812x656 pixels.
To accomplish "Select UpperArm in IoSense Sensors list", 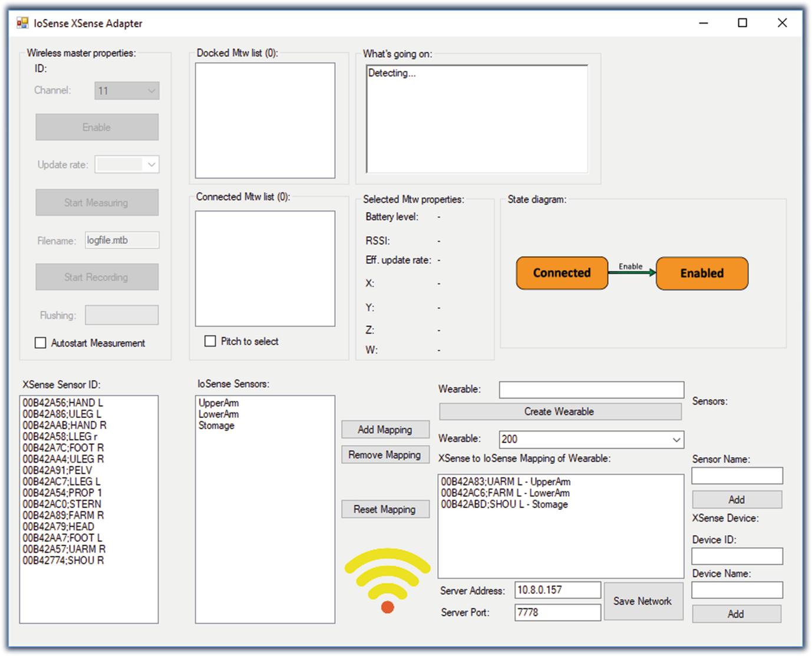I will click(x=219, y=403).
